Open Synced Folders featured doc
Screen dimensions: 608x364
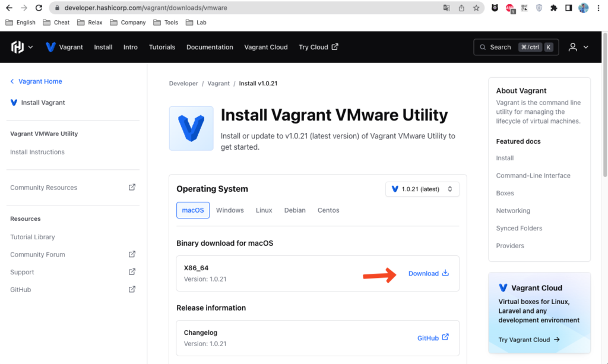[x=519, y=229]
